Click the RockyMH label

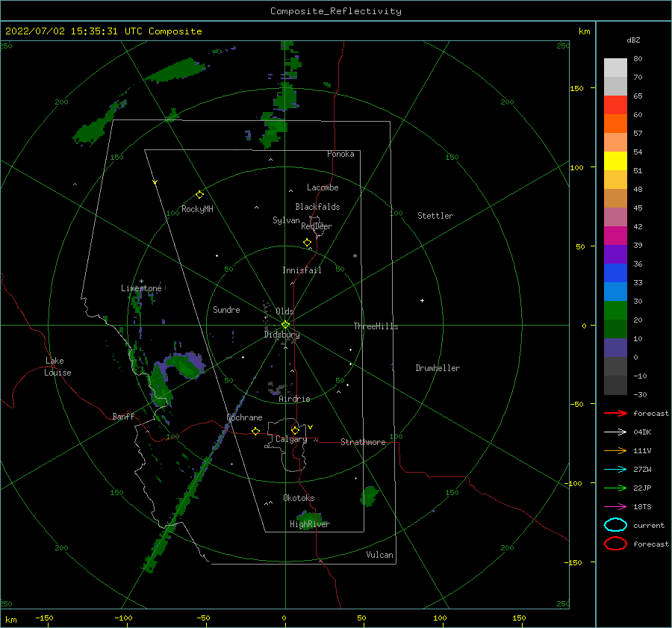[197, 209]
